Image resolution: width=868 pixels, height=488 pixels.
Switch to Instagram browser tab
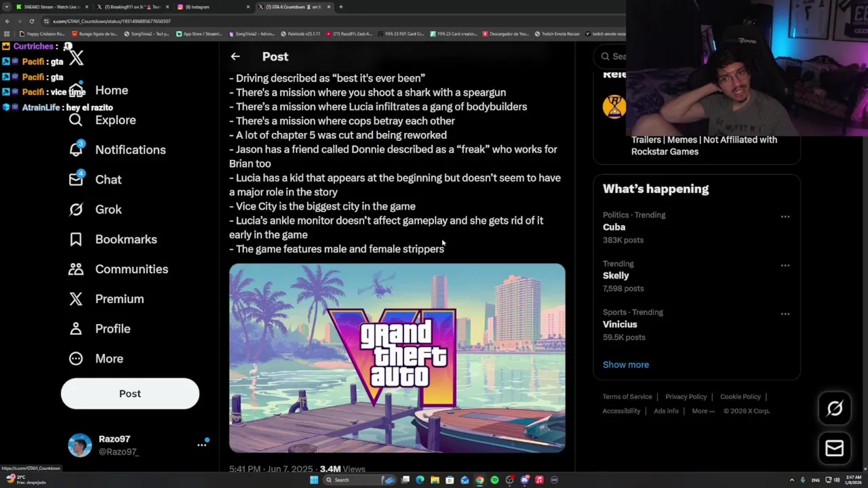213,7
